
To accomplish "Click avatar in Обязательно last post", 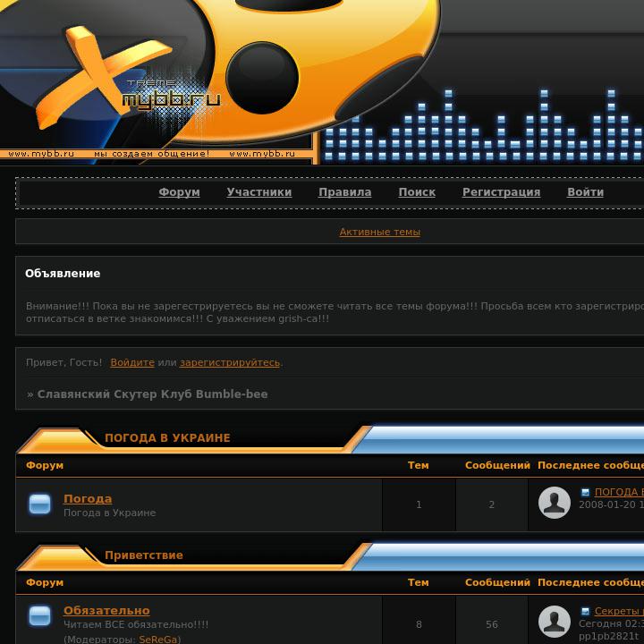I will tap(554, 622).
